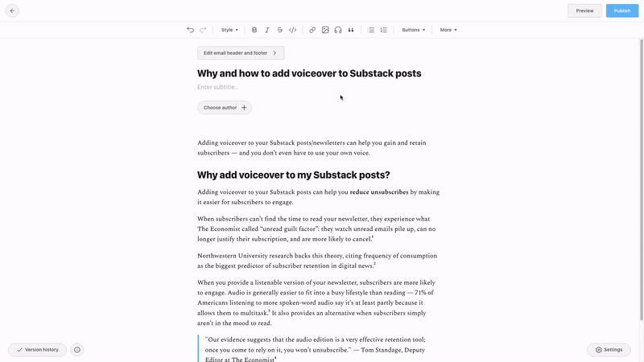Apply strikethrough formatting
644x362 pixels.
click(x=279, y=30)
